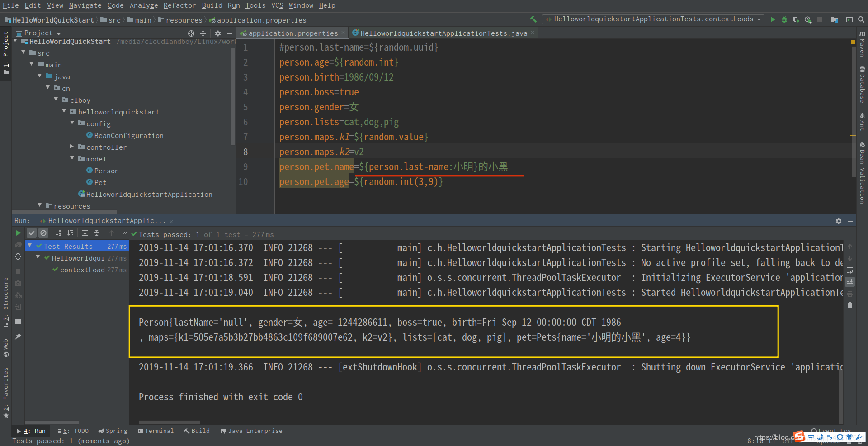Restore Run panel layout icon
The height and width of the screenshot is (446, 868).
point(18,322)
